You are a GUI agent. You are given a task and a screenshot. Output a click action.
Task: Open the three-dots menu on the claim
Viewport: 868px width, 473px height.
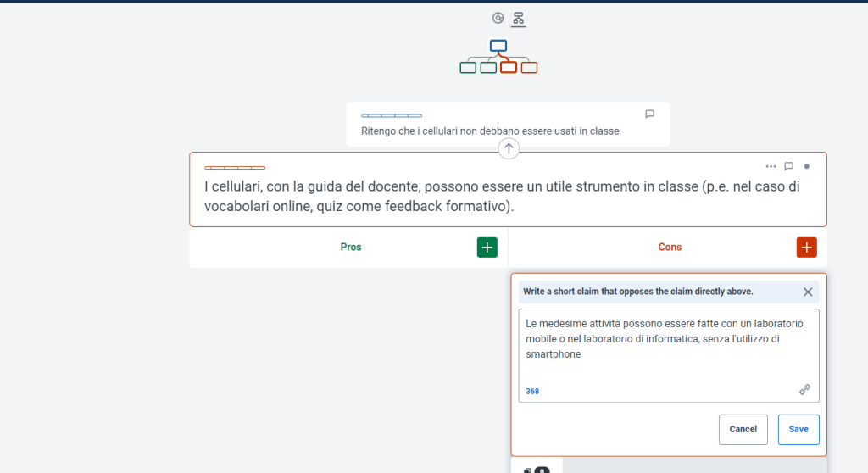pos(771,166)
